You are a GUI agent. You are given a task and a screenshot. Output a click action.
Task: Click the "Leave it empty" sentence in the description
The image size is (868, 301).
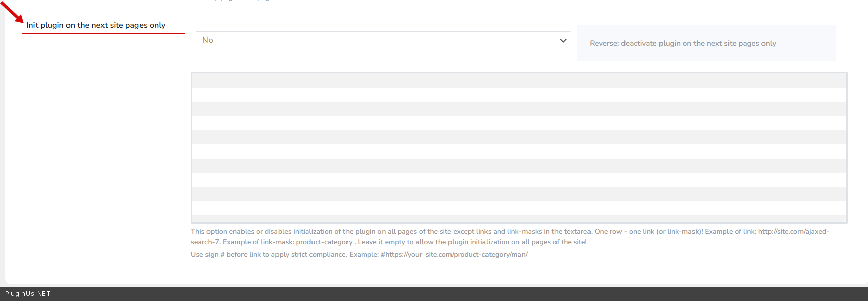[x=472, y=242]
